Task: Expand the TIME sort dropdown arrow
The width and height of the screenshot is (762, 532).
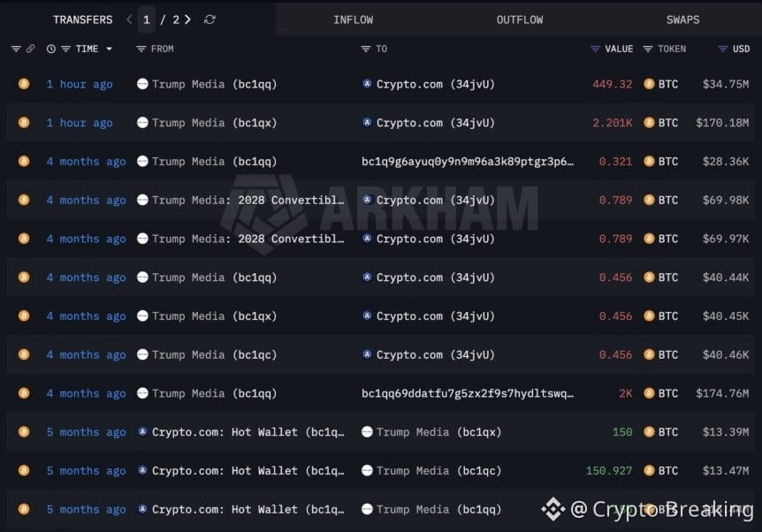Action: click(109, 49)
